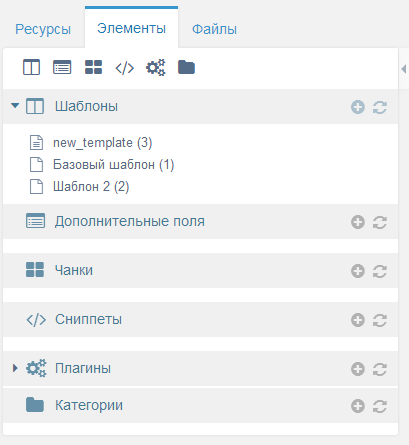Add a new template in Шаблоны
The height and width of the screenshot is (445, 409).
pyautogui.click(x=358, y=107)
